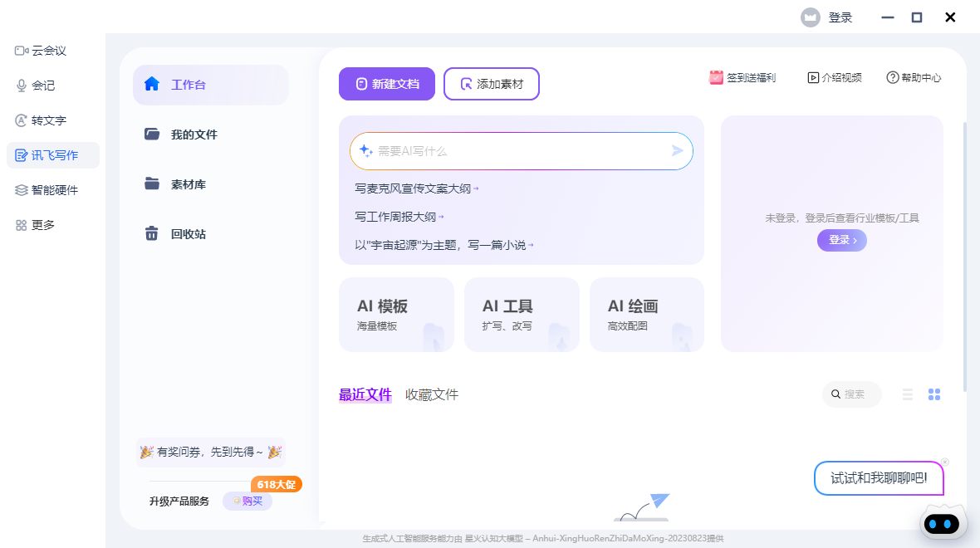Open the AI 工具 card
This screenshot has width=980, height=548.
[522, 315]
